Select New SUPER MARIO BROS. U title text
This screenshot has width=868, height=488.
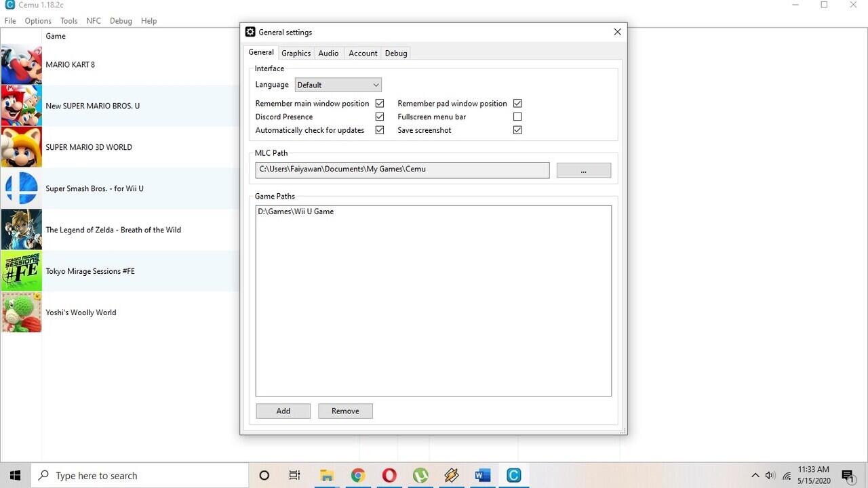(x=93, y=106)
